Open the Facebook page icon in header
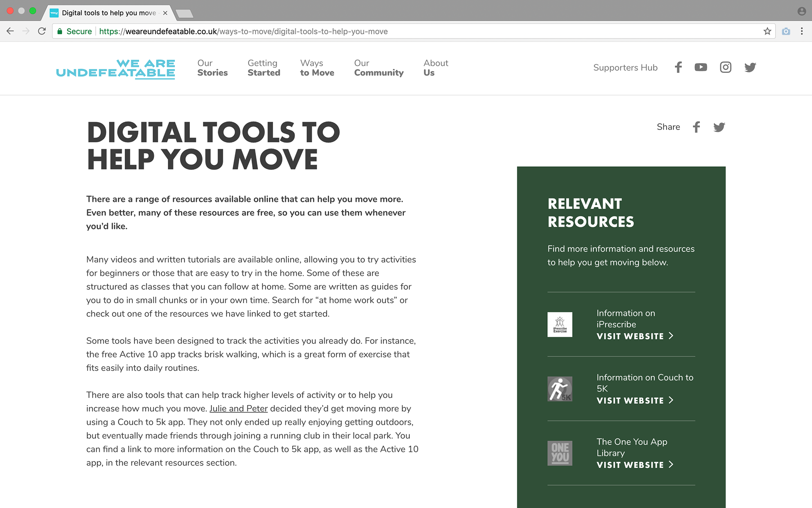This screenshot has height=508, width=812. point(678,67)
